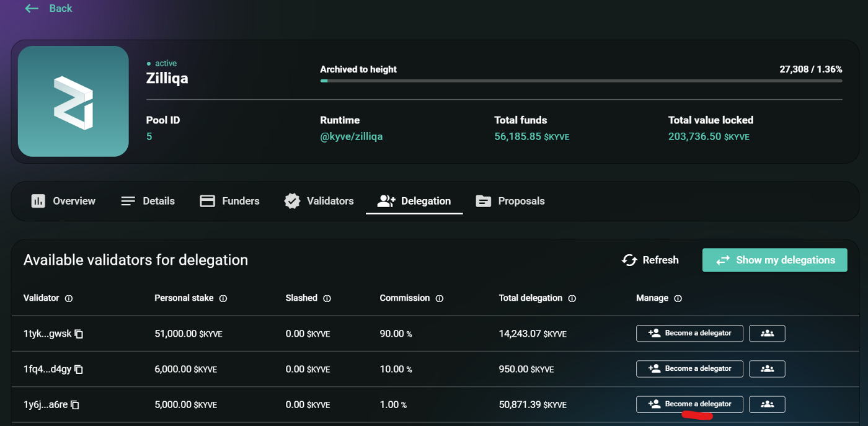Become a delegator for 1y6j...a6re
This screenshot has height=426, width=868.
(x=689, y=404)
